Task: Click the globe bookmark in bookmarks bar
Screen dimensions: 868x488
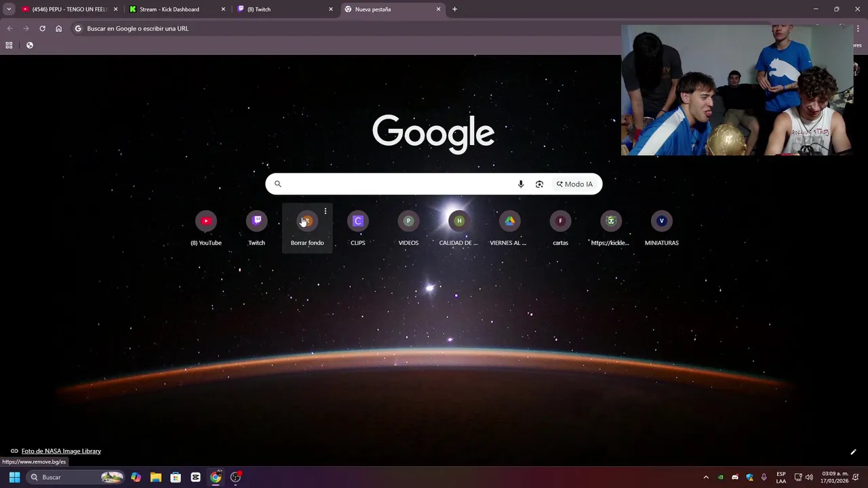Action: click(x=30, y=45)
